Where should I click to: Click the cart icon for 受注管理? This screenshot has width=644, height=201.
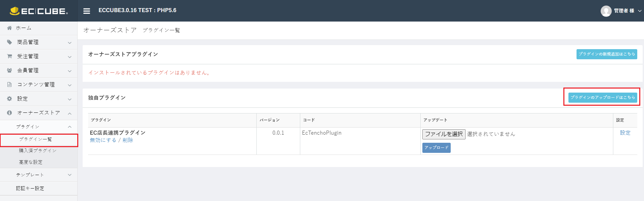(x=9, y=56)
